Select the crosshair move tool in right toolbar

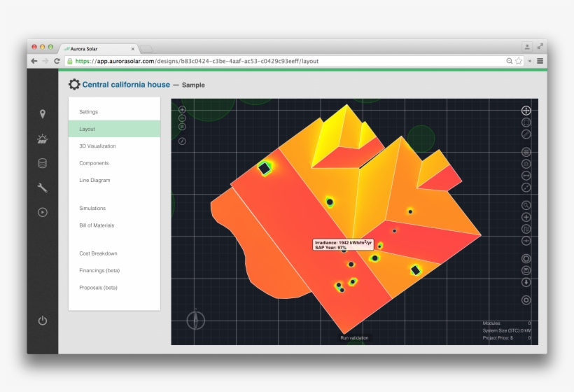[x=526, y=110]
